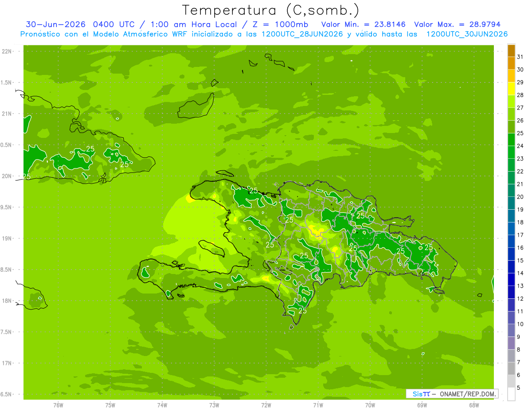Click the latitude axis label "17N"
Screen dimensions: 532x411
[7, 364]
